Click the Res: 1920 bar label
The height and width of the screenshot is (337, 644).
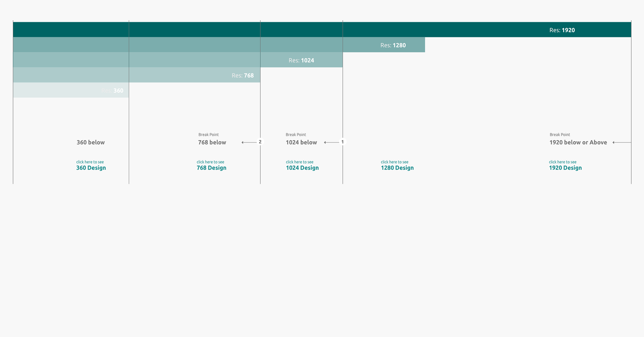562,30
